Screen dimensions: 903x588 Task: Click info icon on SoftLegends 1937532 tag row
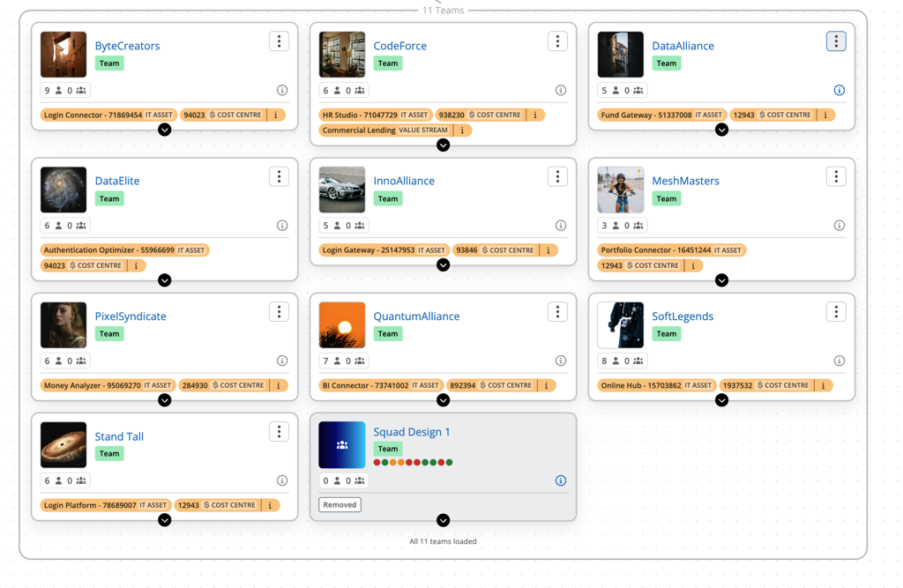click(823, 385)
